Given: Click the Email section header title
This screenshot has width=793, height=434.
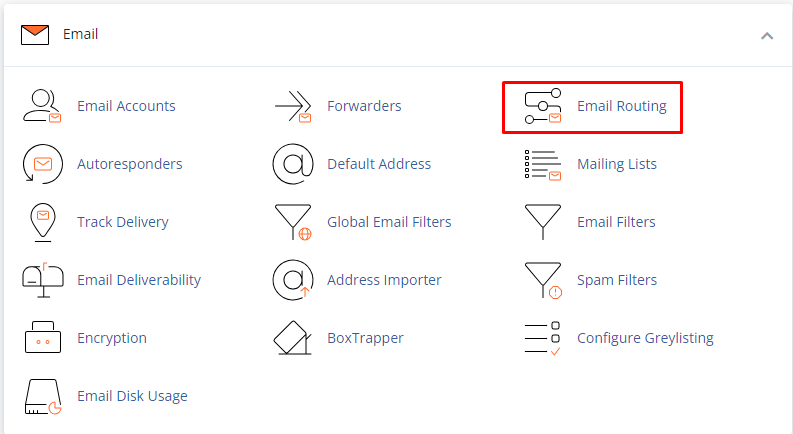Looking at the screenshot, I should click(x=80, y=34).
